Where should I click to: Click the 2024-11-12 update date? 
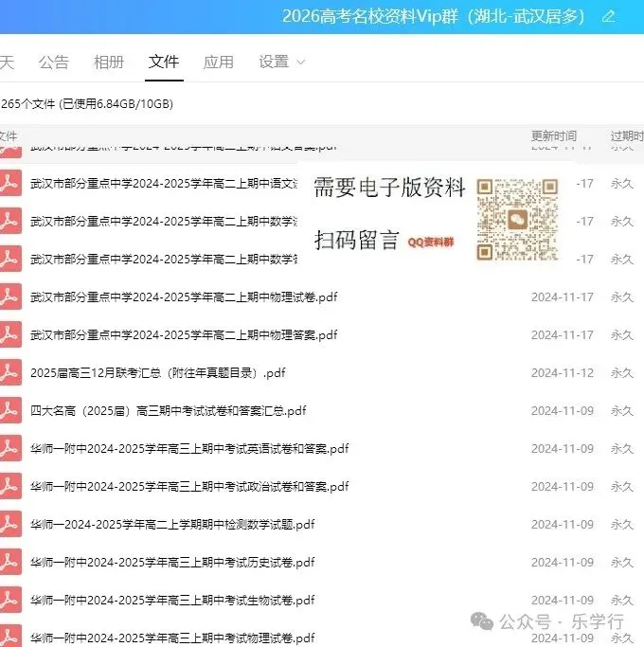[x=563, y=373]
